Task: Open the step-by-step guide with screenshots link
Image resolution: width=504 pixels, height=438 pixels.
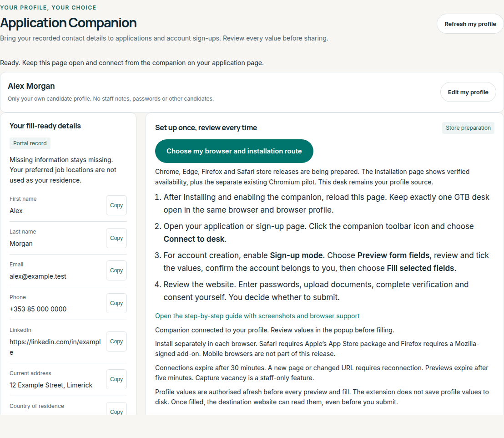Action: (x=257, y=316)
